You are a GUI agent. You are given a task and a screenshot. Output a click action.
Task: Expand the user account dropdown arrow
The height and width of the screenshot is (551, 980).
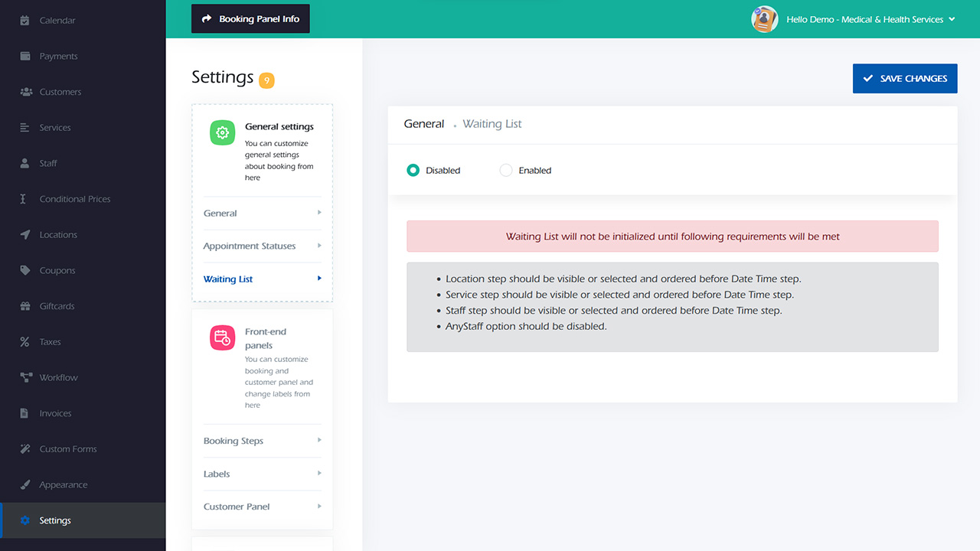(952, 19)
